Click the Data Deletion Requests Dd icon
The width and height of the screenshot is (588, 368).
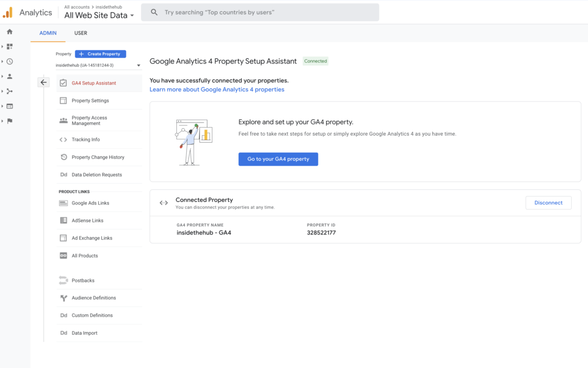coord(64,174)
